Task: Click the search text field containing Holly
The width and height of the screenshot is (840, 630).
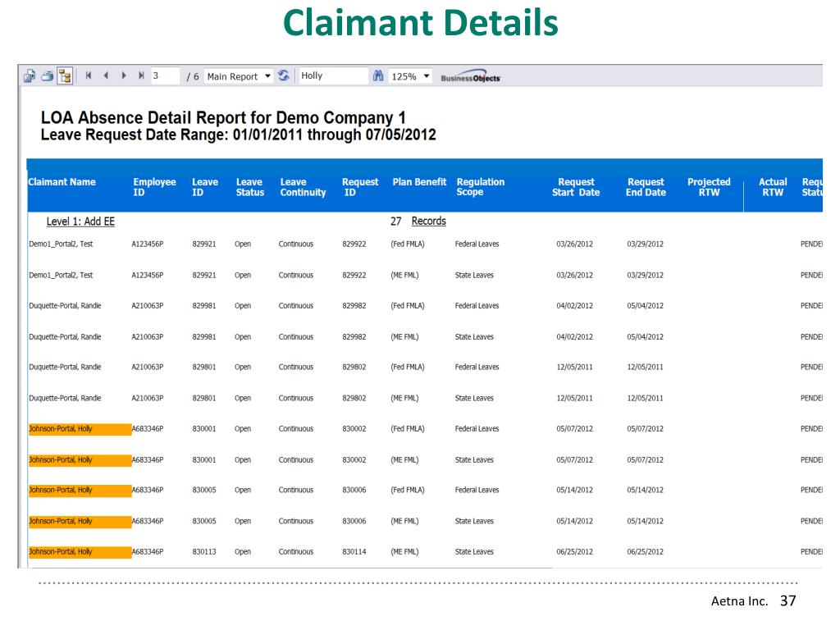Action: [x=332, y=76]
